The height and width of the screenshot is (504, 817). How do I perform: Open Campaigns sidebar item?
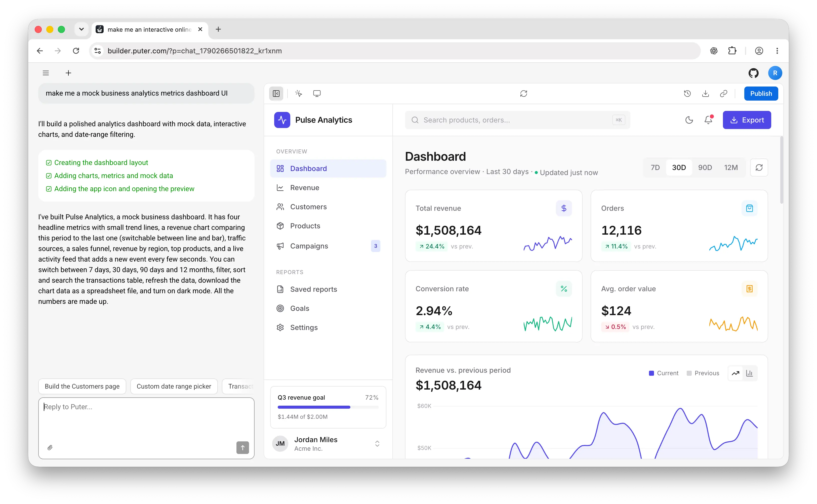point(328,246)
